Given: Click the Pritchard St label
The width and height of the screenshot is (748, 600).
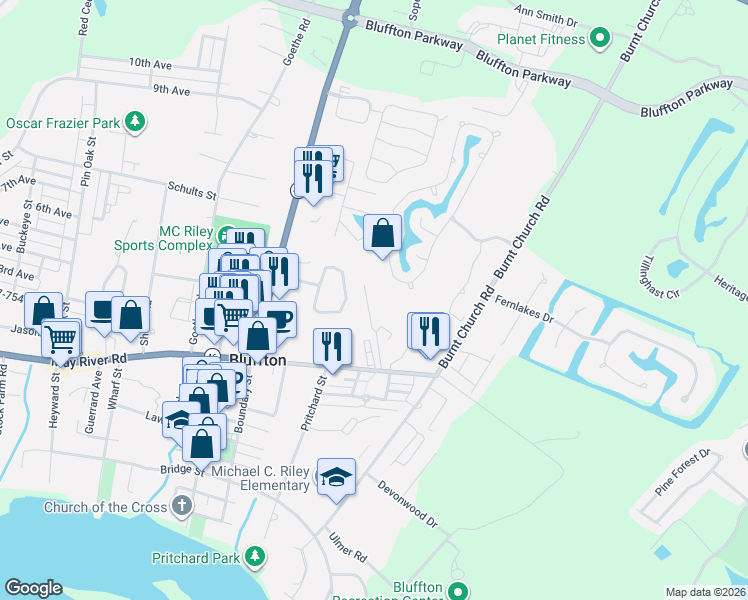Looking at the screenshot, I should (x=314, y=403).
